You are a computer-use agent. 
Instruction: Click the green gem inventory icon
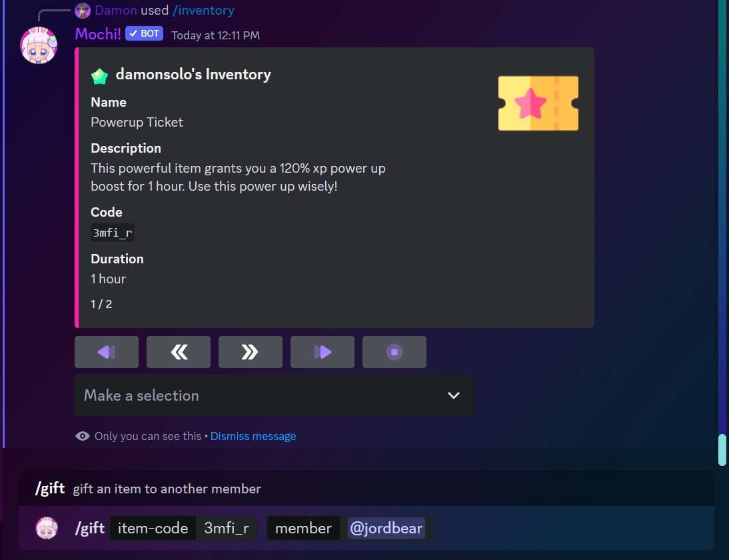[x=99, y=76]
